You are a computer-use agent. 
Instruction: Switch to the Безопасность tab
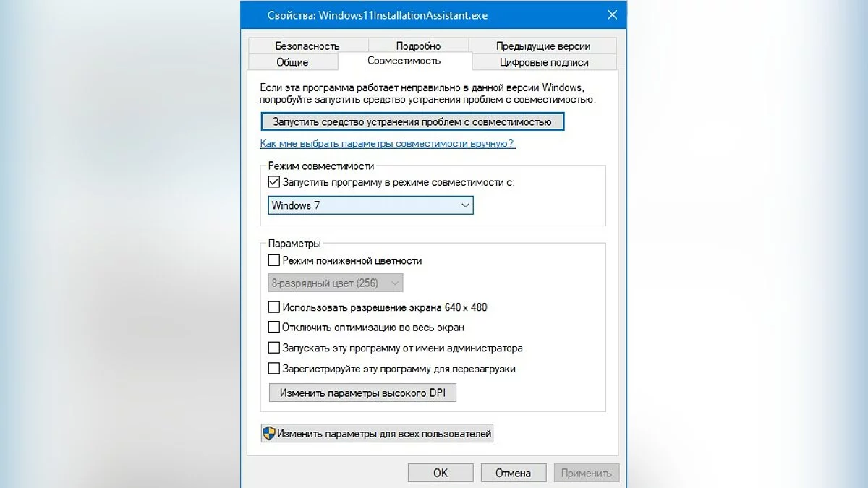point(307,46)
